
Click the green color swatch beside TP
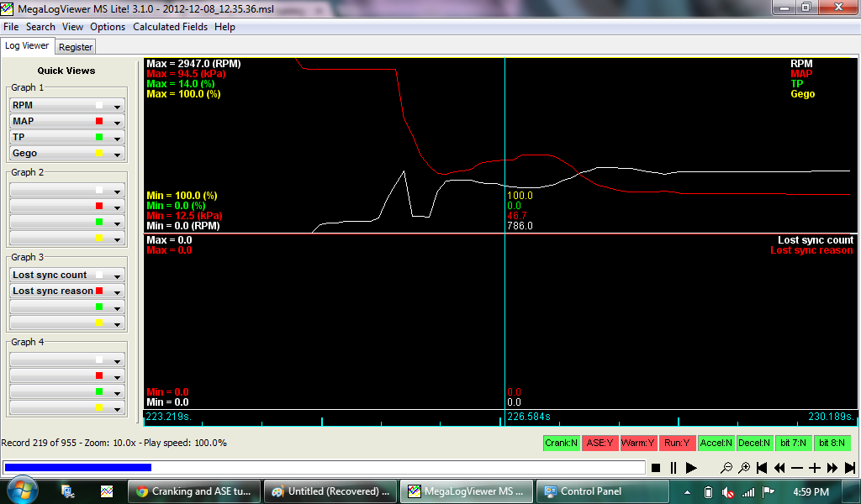click(99, 137)
